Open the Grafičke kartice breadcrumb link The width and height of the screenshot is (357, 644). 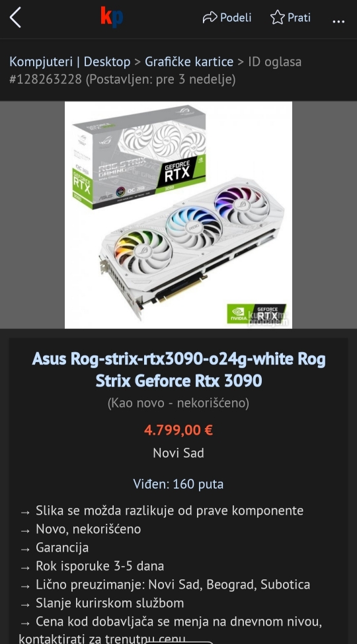[189, 61]
